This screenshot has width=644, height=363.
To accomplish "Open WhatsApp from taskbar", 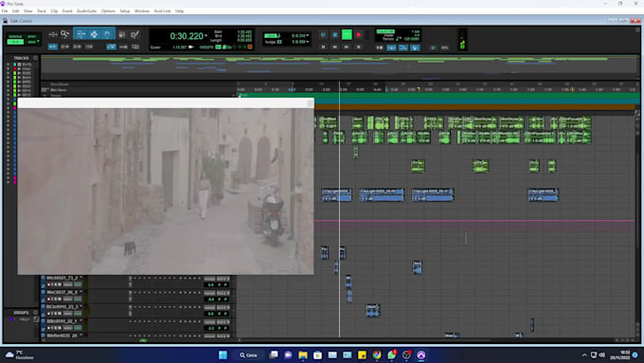I will point(391,354).
